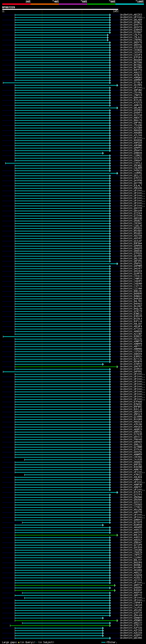Click the label UniRef100_B2B837
The height and width of the screenshot is (644, 146).
131,337
